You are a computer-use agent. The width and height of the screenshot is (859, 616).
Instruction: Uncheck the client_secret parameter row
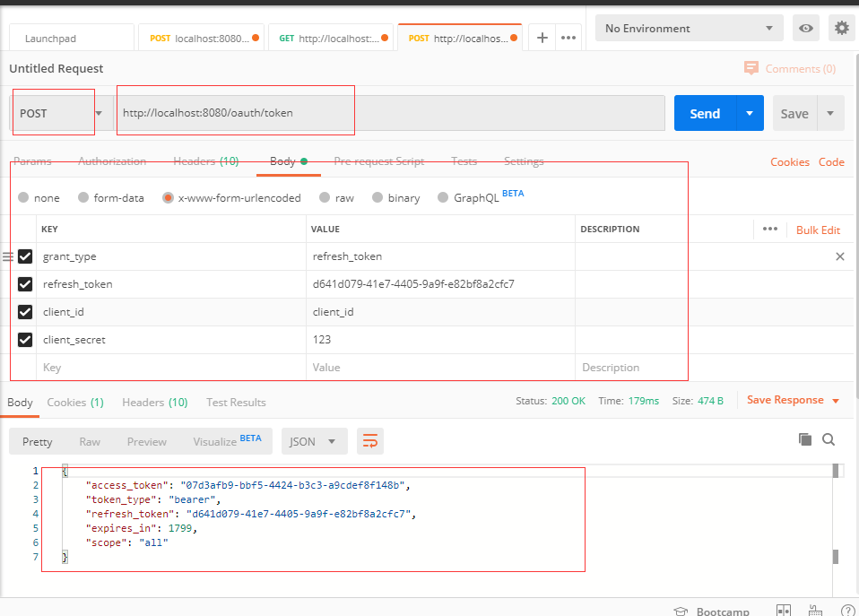point(25,339)
